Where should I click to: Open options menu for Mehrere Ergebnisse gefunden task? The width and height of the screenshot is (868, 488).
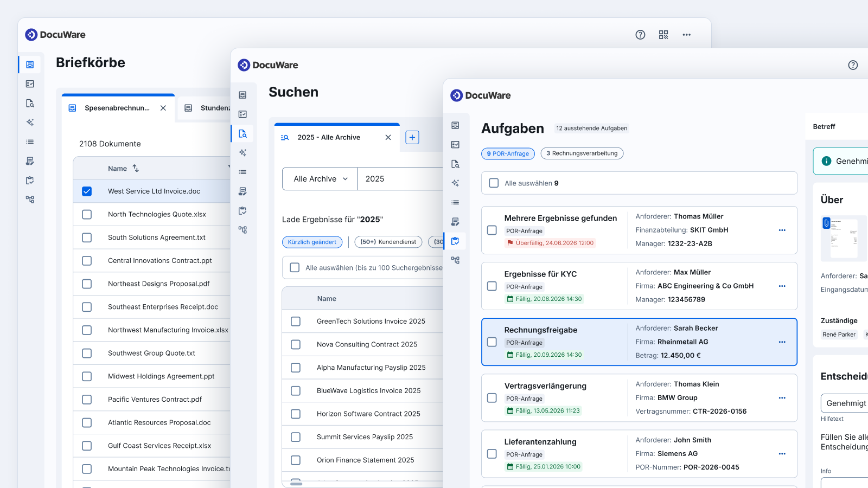click(x=782, y=230)
